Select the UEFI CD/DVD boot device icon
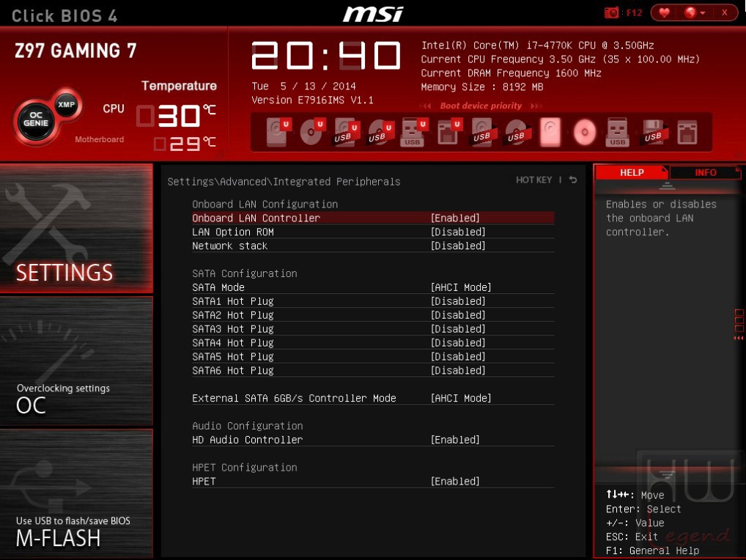 tap(312, 132)
